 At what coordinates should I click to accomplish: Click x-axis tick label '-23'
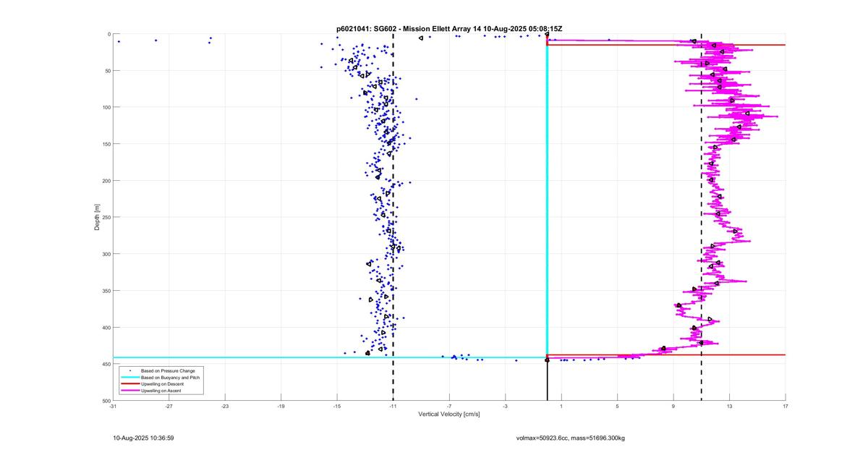[225, 407]
